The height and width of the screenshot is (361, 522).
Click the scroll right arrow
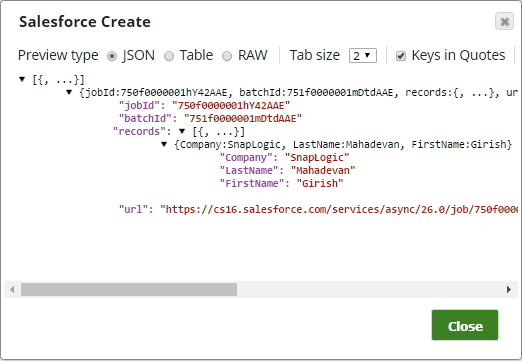coord(509,289)
